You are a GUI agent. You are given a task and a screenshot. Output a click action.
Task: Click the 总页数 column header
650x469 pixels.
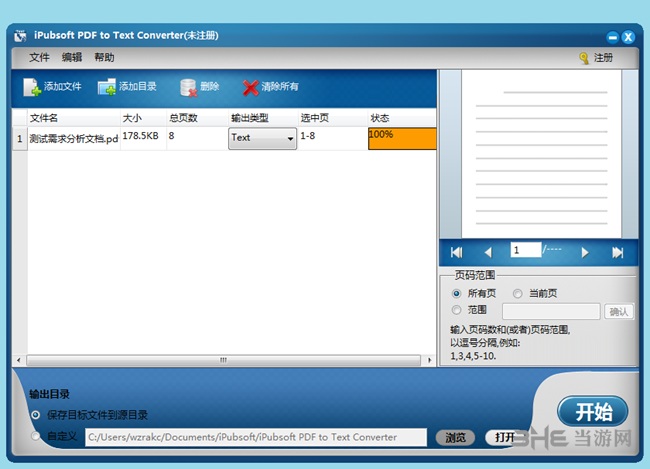click(197, 118)
